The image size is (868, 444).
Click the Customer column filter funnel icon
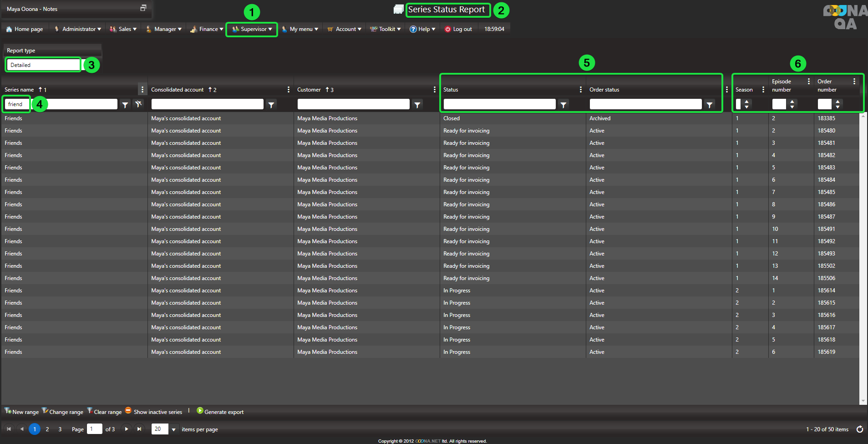click(x=417, y=105)
